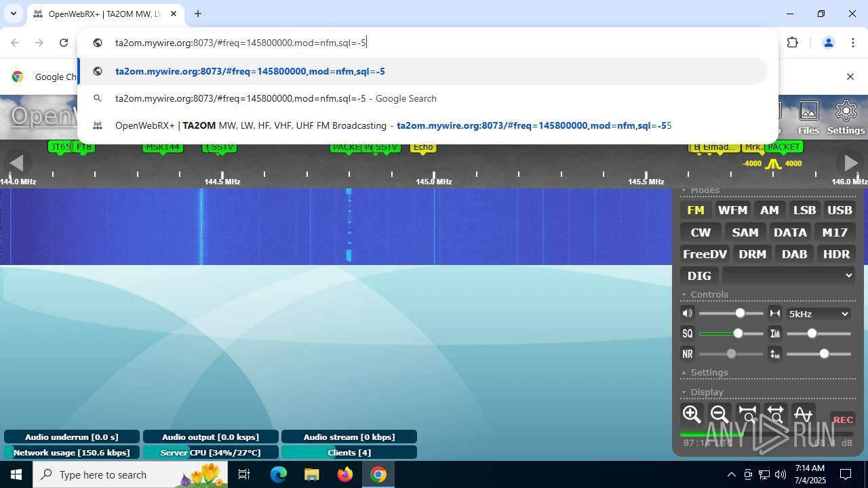The image size is (868, 488).
Task: Switch to LSB mode
Action: (x=805, y=210)
